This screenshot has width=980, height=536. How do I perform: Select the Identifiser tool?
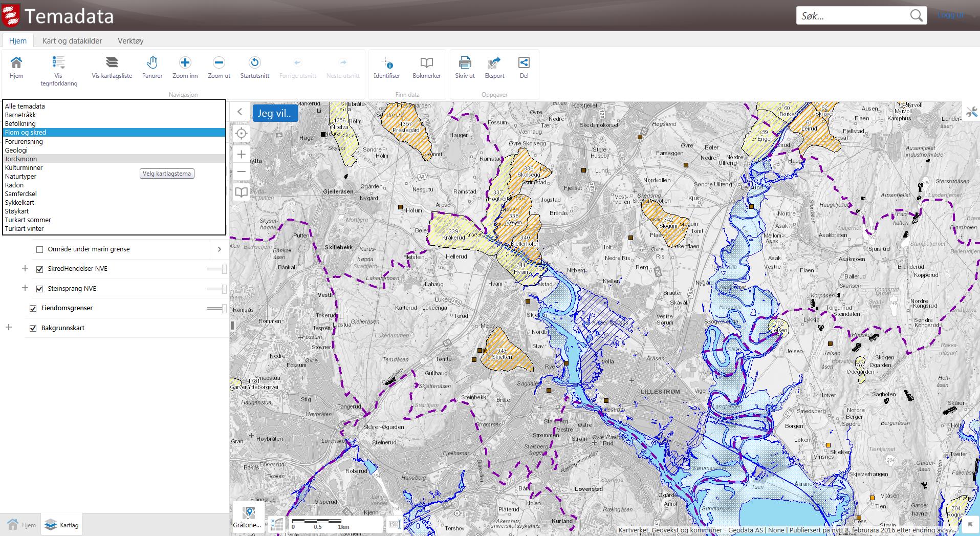[386, 68]
